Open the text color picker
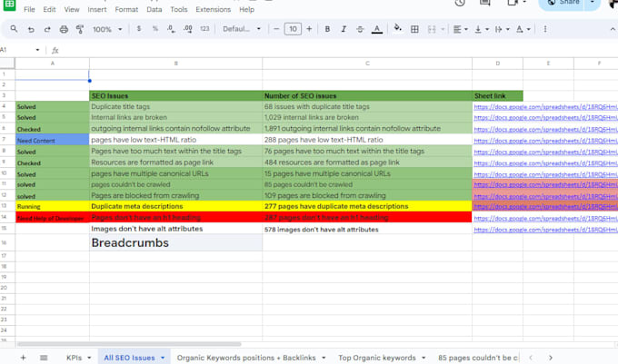Screen dimensions: 618x364 (377, 29)
